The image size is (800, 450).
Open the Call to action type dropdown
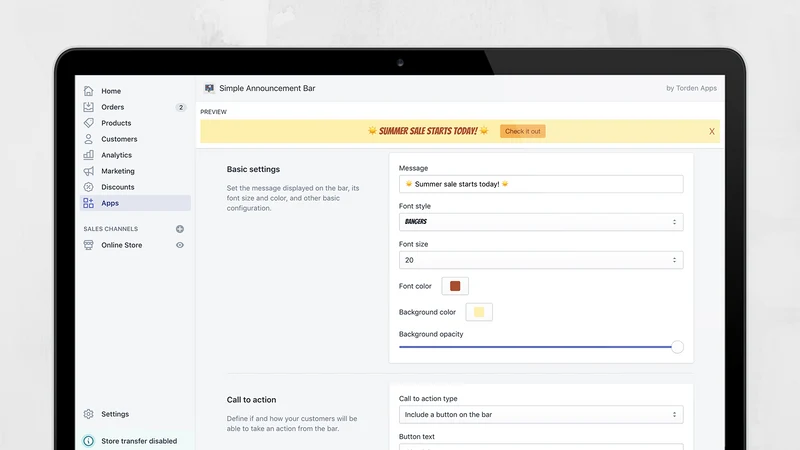[541, 415]
